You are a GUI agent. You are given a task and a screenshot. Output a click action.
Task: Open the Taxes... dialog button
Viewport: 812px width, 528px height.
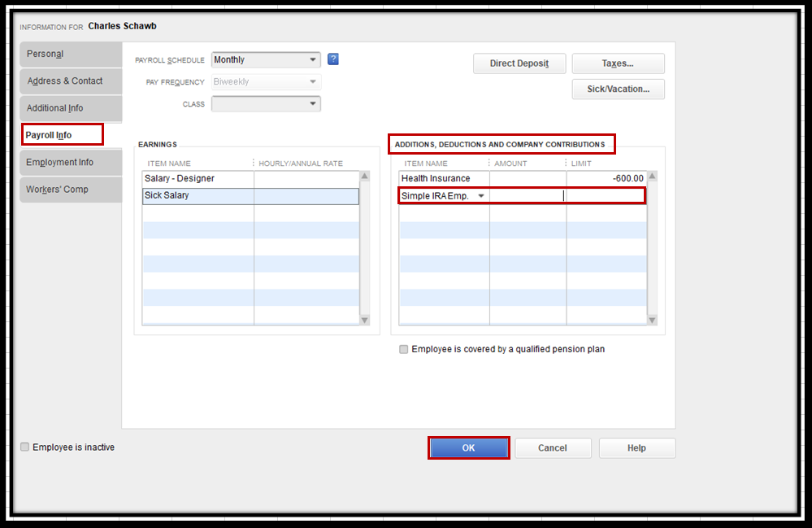pyautogui.click(x=618, y=63)
